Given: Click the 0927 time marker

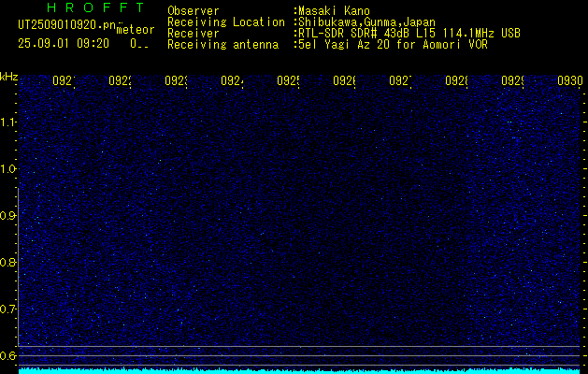Looking at the screenshot, I should click(x=400, y=80).
